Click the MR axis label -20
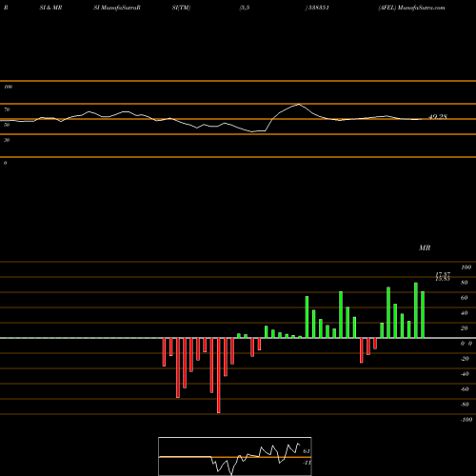Image resolution: width=476 pixels, height=476 pixels. [465, 359]
